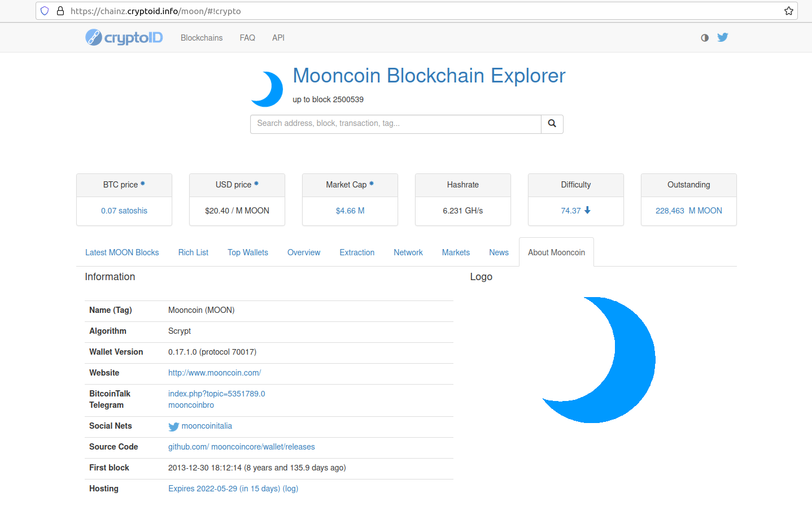Click the 74.37 difficulty value
This screenshot has width=812, height=523.
(571, 211)
